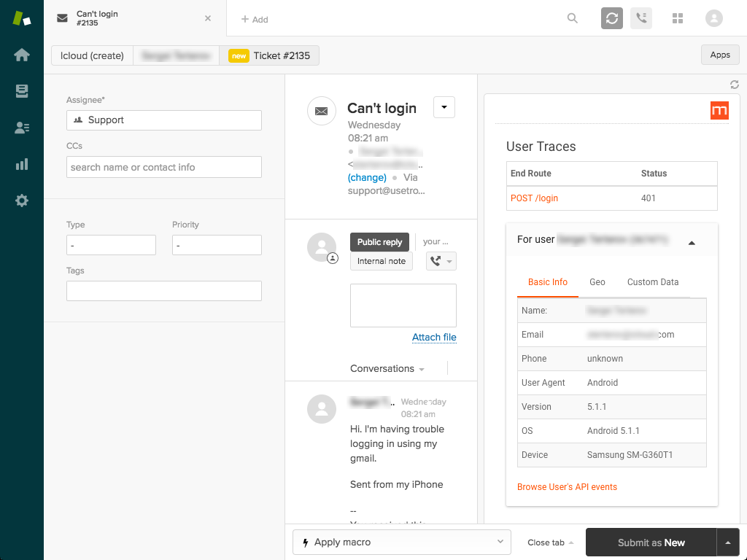Open the apps grid icon in the top bar

click(677, 18)
